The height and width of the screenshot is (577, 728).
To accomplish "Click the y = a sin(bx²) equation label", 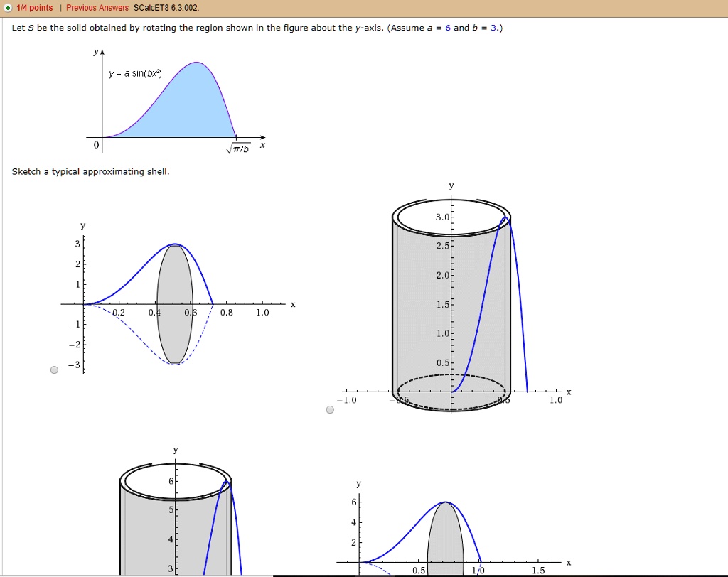I will (135, 73).
